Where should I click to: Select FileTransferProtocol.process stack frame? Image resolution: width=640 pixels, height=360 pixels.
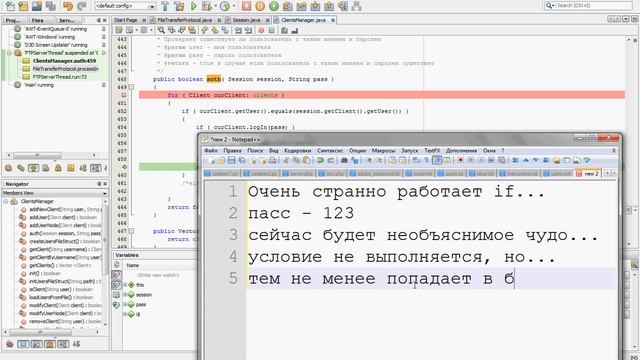point(65,69)
